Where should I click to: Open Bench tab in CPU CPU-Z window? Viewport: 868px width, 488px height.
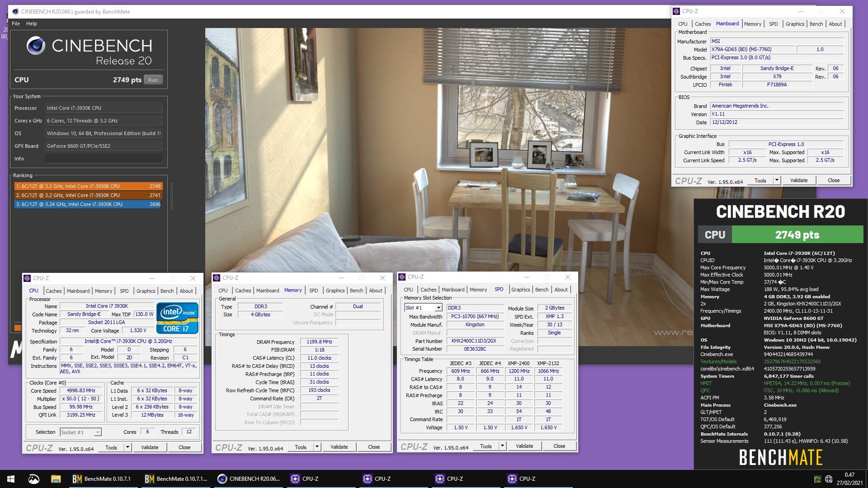[x=167, y=291]
